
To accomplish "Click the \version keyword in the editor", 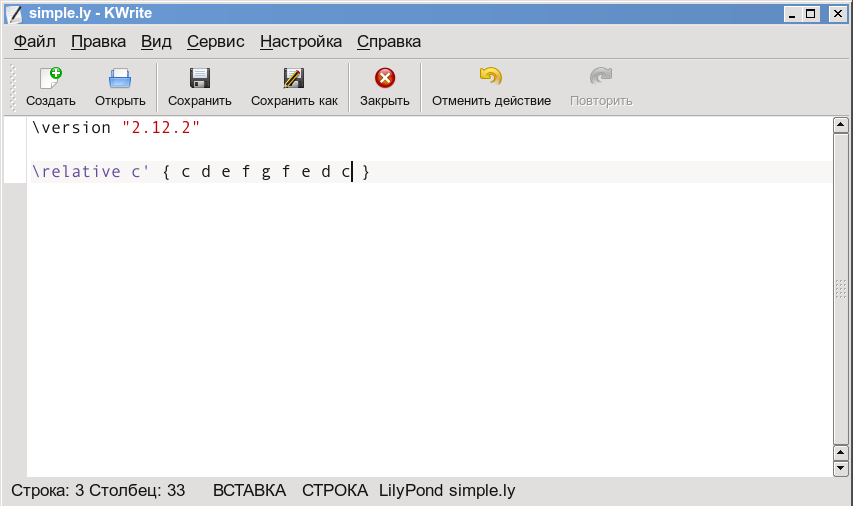I will tap(71, 127).
